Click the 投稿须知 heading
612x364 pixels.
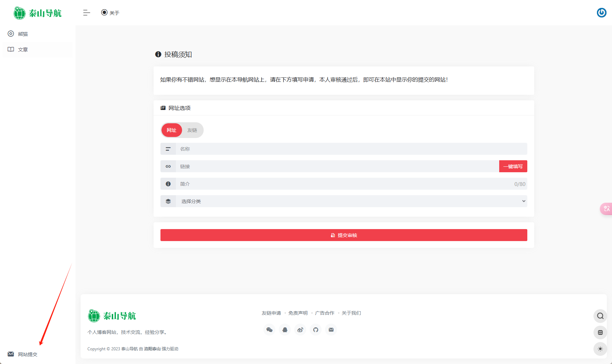click(x=178, y=54)
